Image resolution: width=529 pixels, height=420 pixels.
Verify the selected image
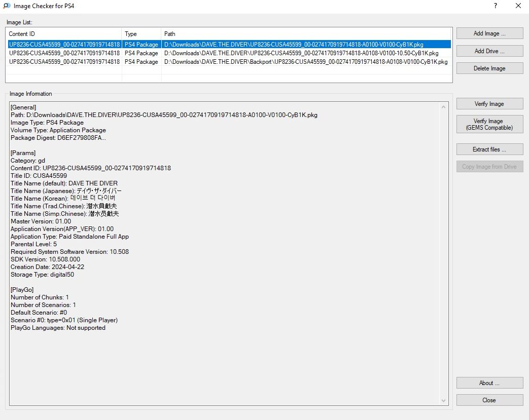pos(489,104)
